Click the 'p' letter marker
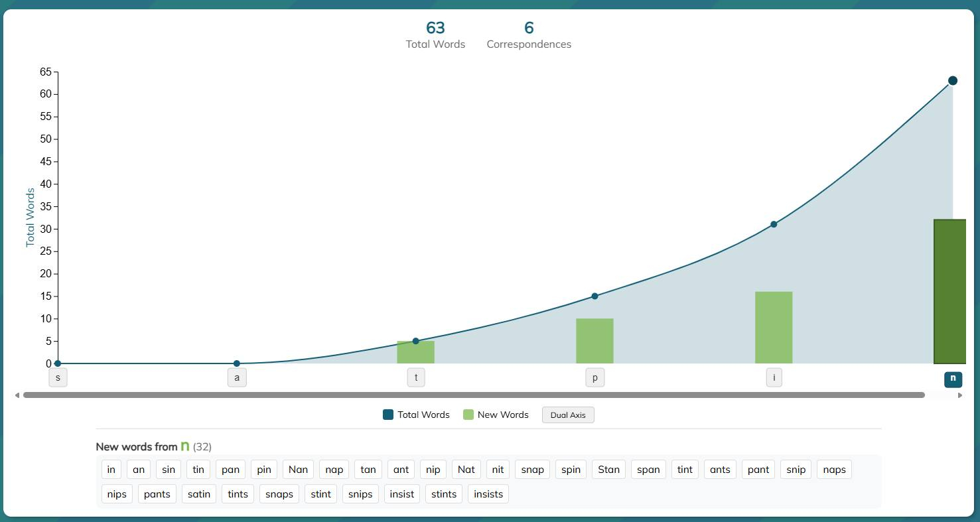Image resolution: width=980 pixels, height=522 pixels. tap(595, 378)
